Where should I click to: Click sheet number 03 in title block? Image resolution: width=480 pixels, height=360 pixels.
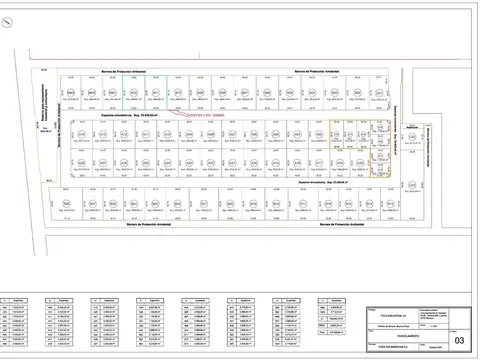click(x=459, y=340)
